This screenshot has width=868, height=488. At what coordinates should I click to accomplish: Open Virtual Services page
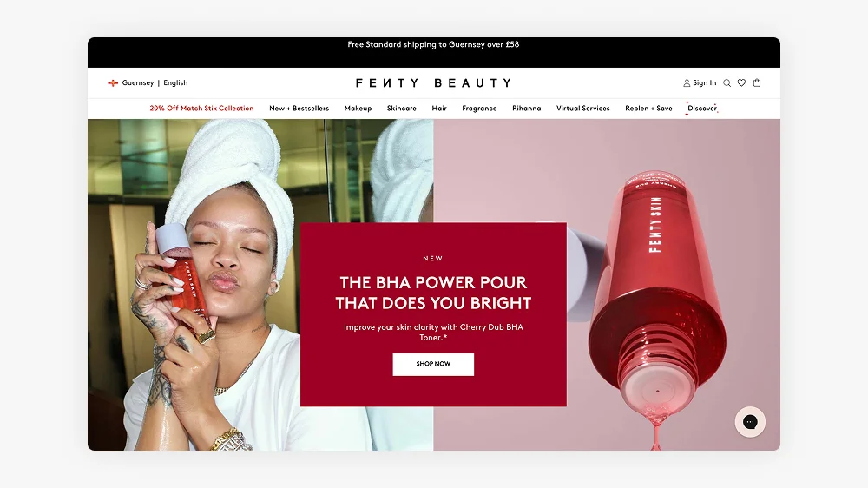click(x=583, y=109)
